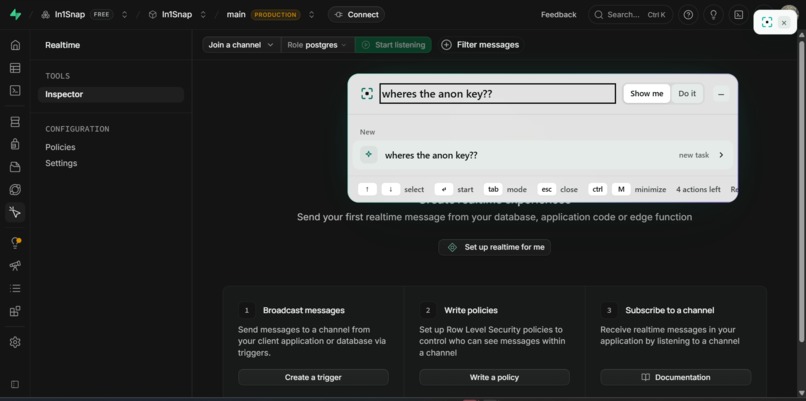
Task: Click the sparkle icon on the new task row
Action: tap(369, 154)
